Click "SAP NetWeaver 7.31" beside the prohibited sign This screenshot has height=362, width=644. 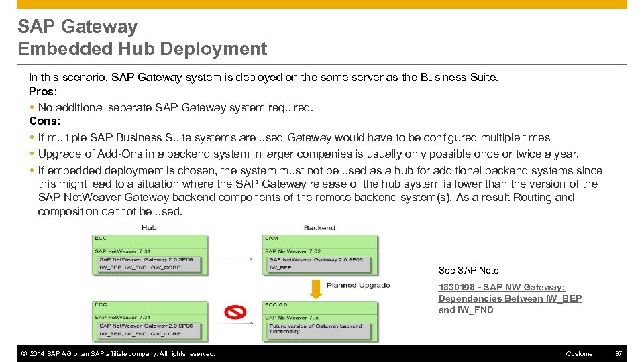tap(122, 317)
